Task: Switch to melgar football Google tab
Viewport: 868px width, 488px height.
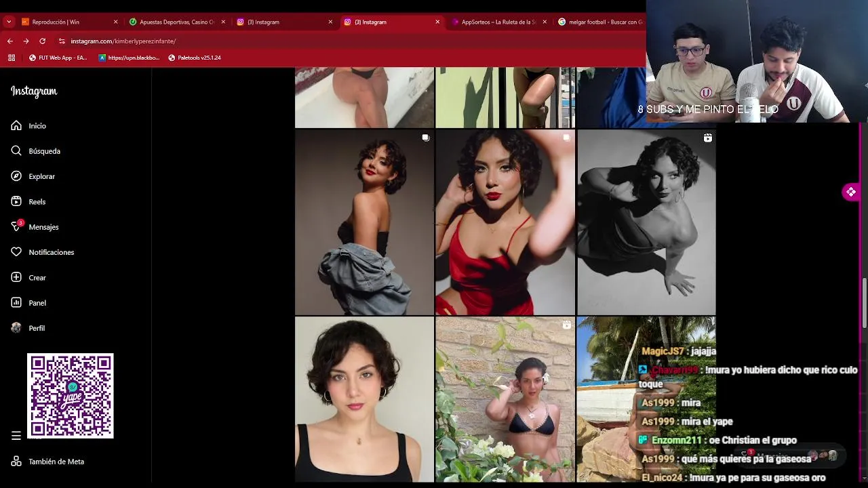Action: [600, 22]
